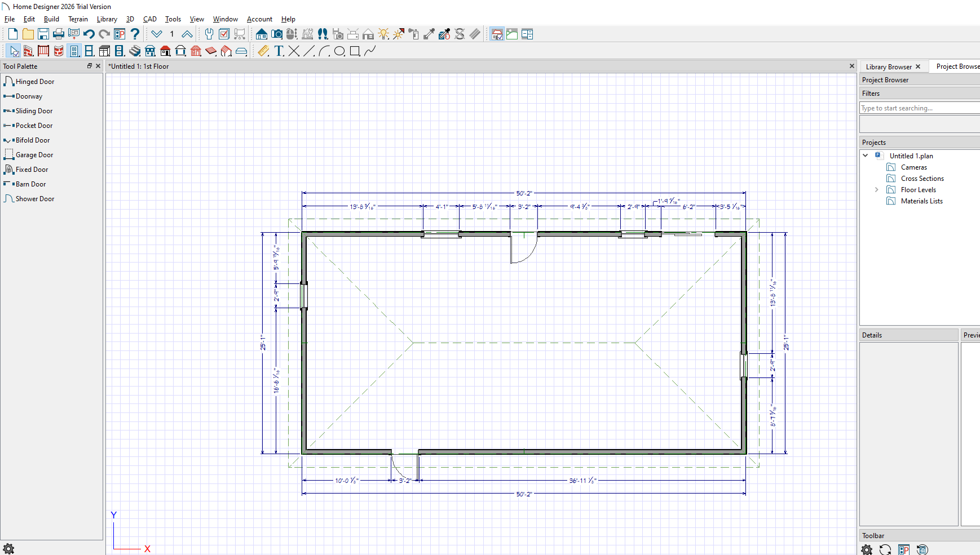Go down one floor with the chevron
This screenshot has height=555, width=980.
point(157,34)
